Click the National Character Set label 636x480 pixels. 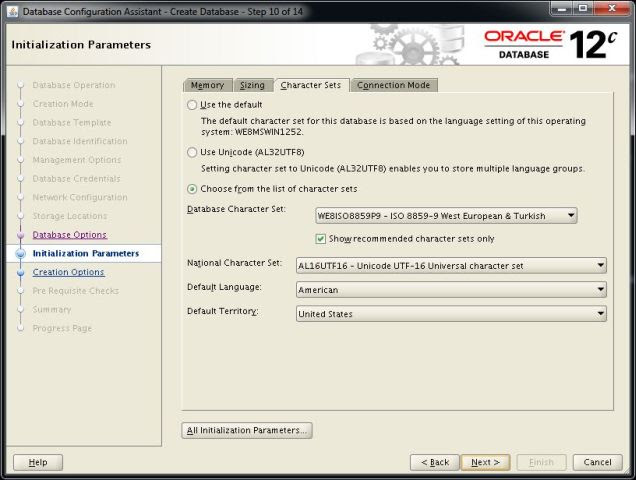(234, 263)
